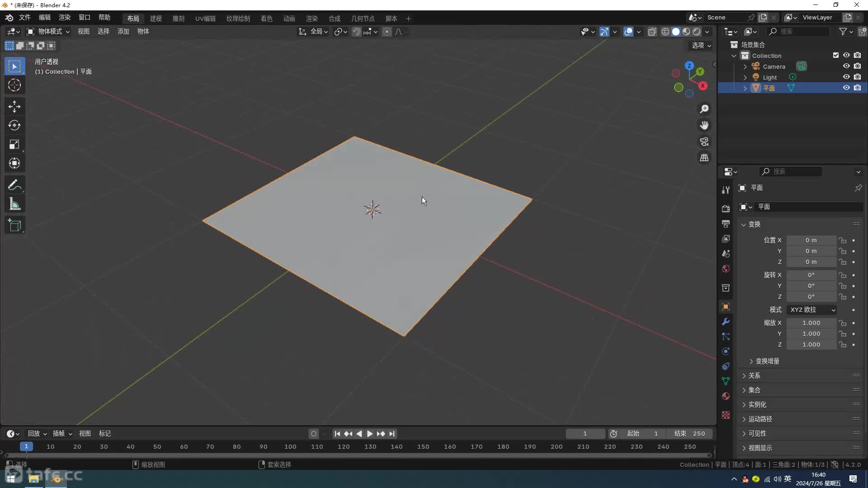This screenshot has height=488, width=868.
Task: Open File Explorer from Windows taskbar
Action: click(x=33, y=479)
